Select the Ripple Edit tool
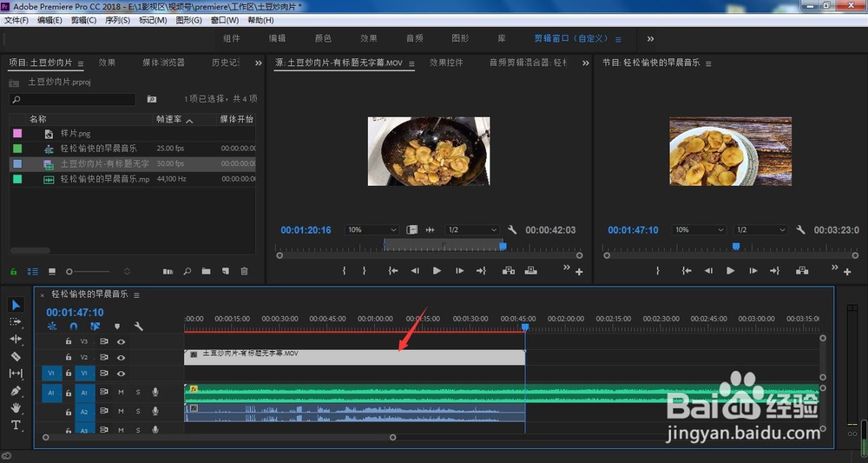 coord(16,339)
